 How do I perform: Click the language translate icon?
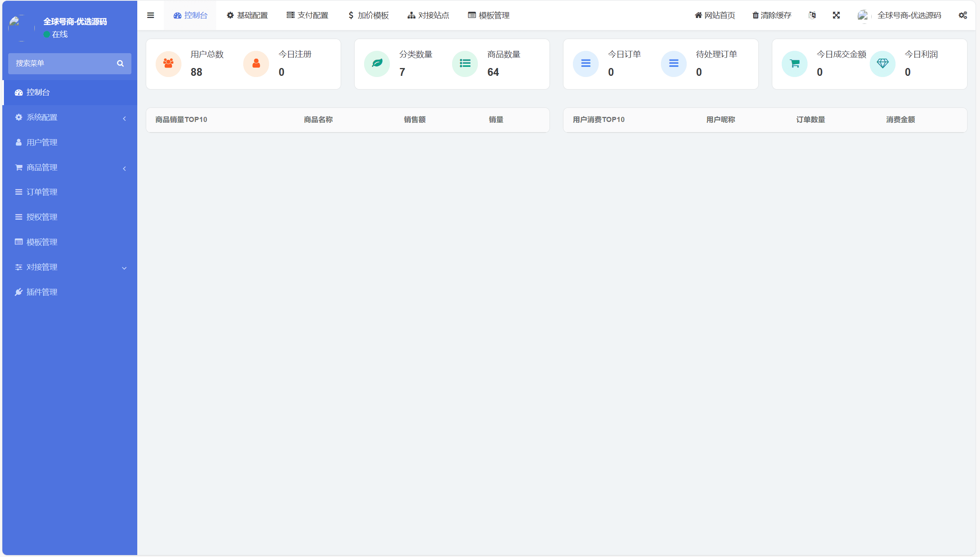click(812, 15)
